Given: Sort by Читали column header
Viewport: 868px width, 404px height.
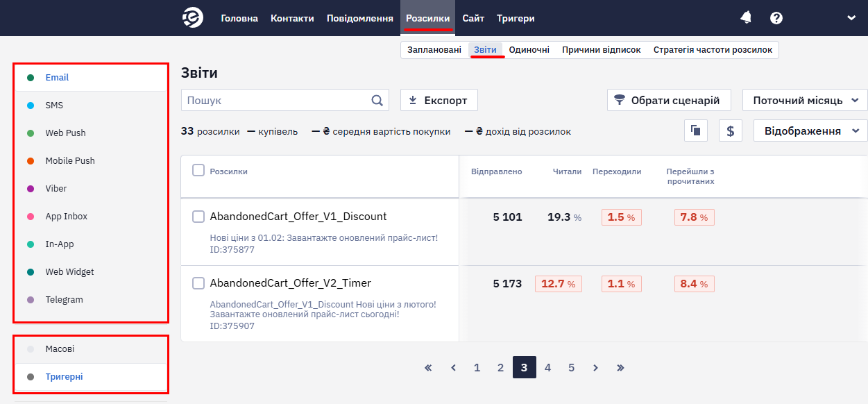Looking at the screenshot, I should pyautogui.click(x=568, y=171).
